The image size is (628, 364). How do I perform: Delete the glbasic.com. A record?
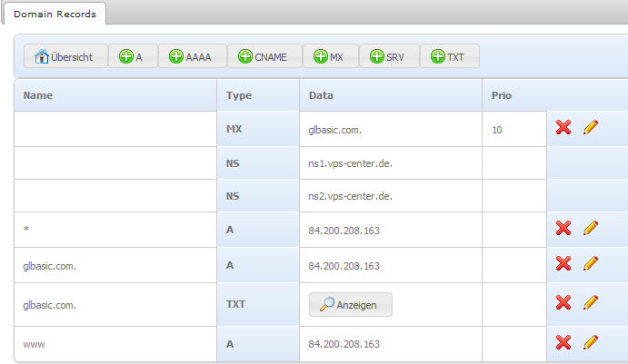(563, 263)
